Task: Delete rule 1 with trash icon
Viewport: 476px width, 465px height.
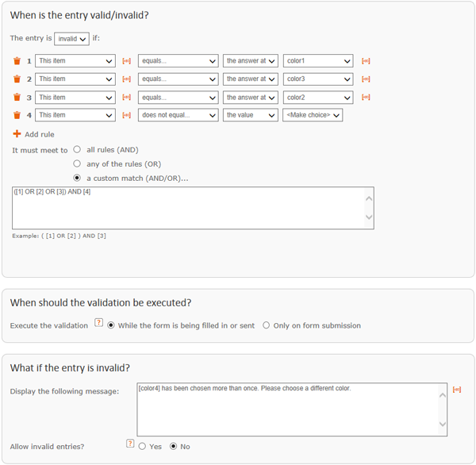Action: [17, 61]
